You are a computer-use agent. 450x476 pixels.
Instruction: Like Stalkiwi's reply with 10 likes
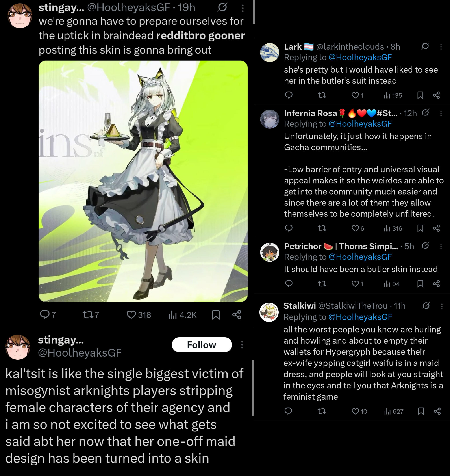tap(359, 411)
